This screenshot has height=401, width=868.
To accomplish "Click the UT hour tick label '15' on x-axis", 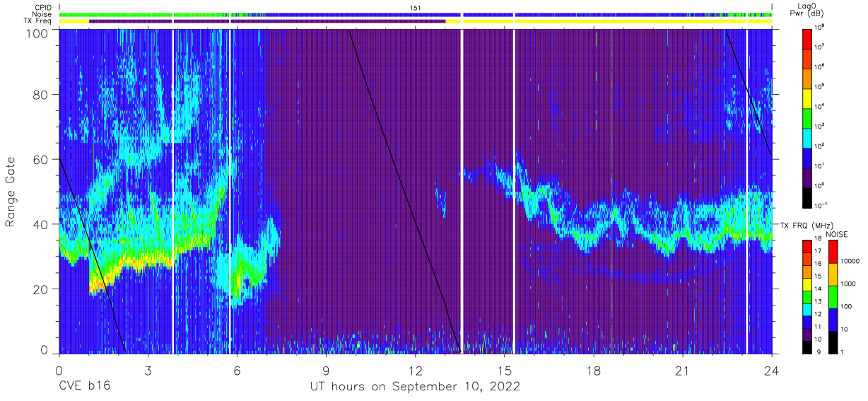I will [505, 370].
